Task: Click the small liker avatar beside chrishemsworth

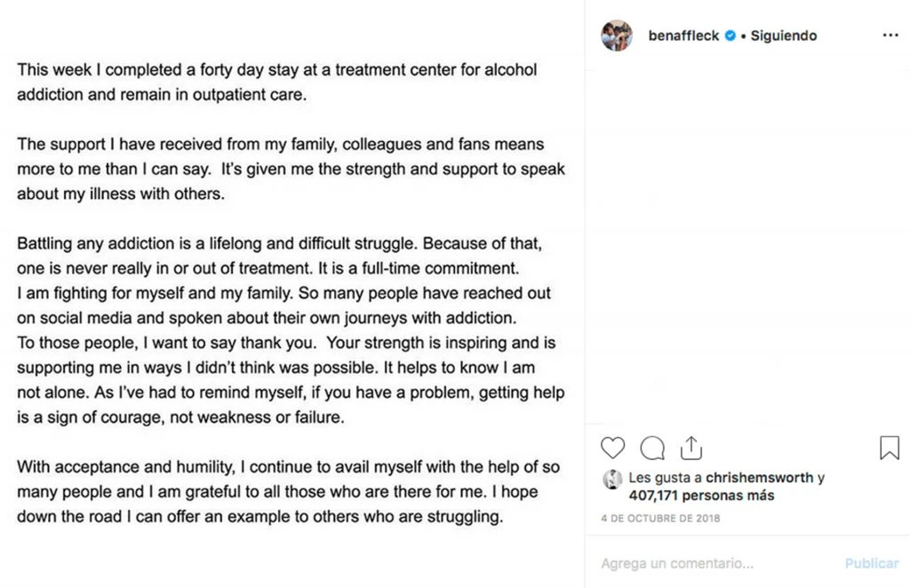Action: pos(612,480)
